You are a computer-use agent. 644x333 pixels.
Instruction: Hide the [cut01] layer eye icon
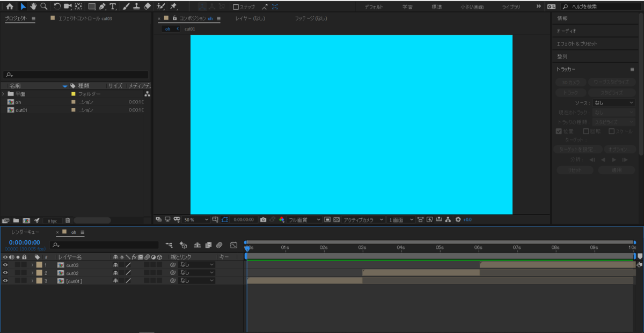click(5, 280)
